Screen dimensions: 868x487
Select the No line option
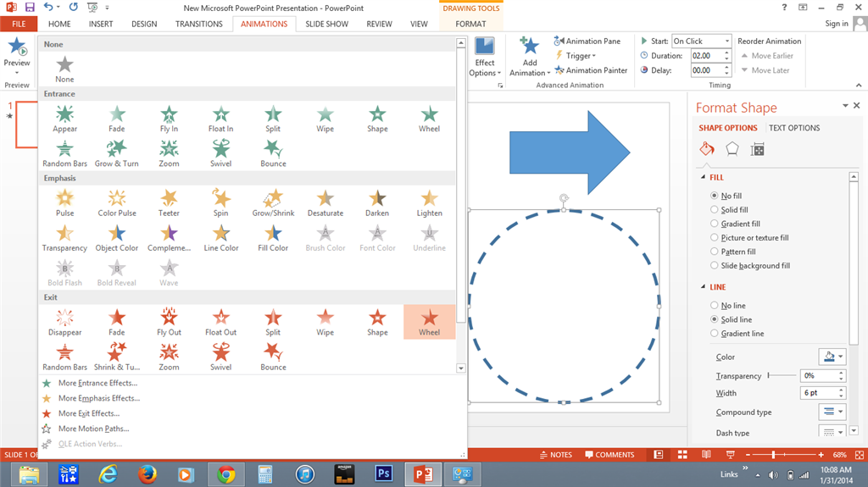(714, 306)
